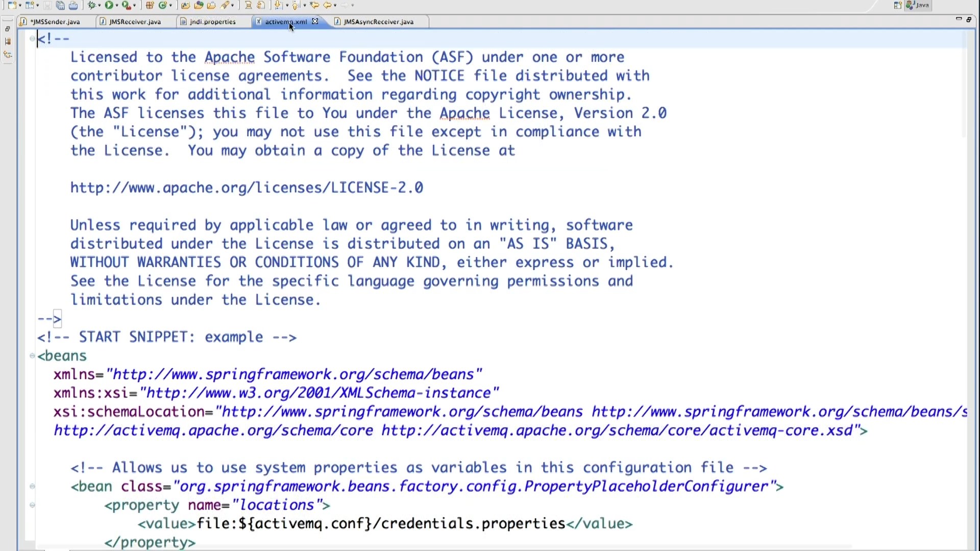Click the Run External Tools icon

[x=127, y=5]
